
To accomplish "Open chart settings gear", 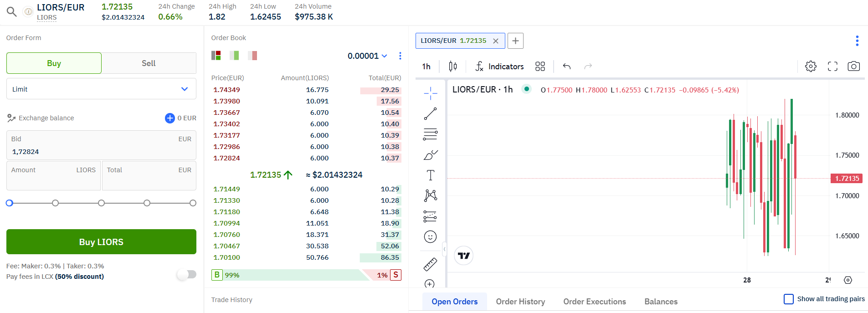I will [x=811, y=67].
